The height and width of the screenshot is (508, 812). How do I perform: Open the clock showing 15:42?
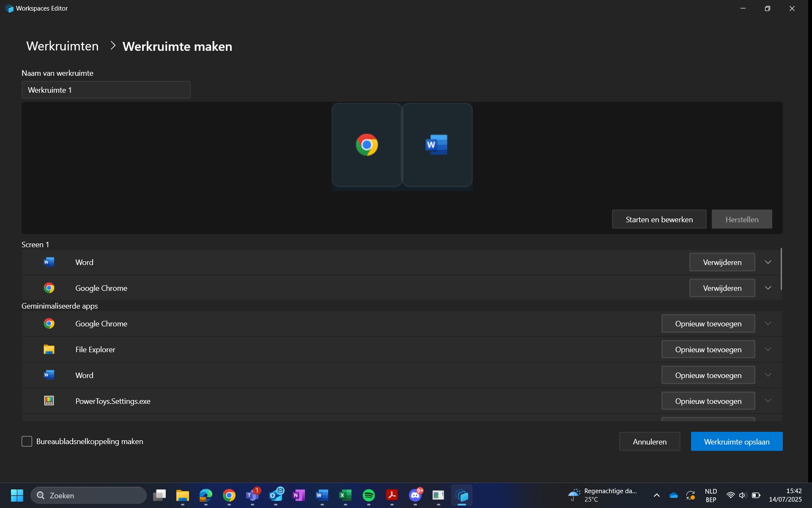[785, 495]
